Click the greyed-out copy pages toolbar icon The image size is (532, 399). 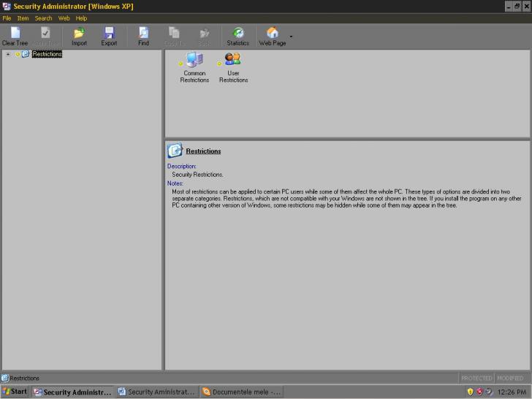(x=174, y=33)
